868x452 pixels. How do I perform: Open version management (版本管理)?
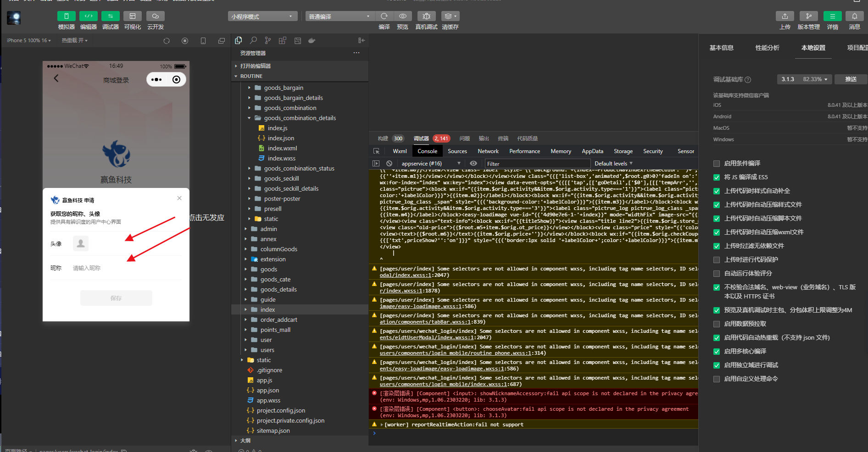(809, 16)
